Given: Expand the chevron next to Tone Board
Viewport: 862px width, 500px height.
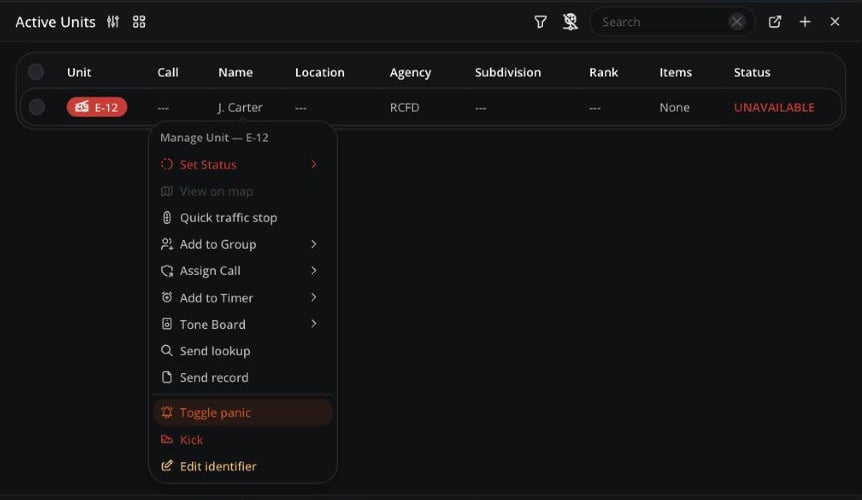Looking at the screenshot, I should point(314,324).
